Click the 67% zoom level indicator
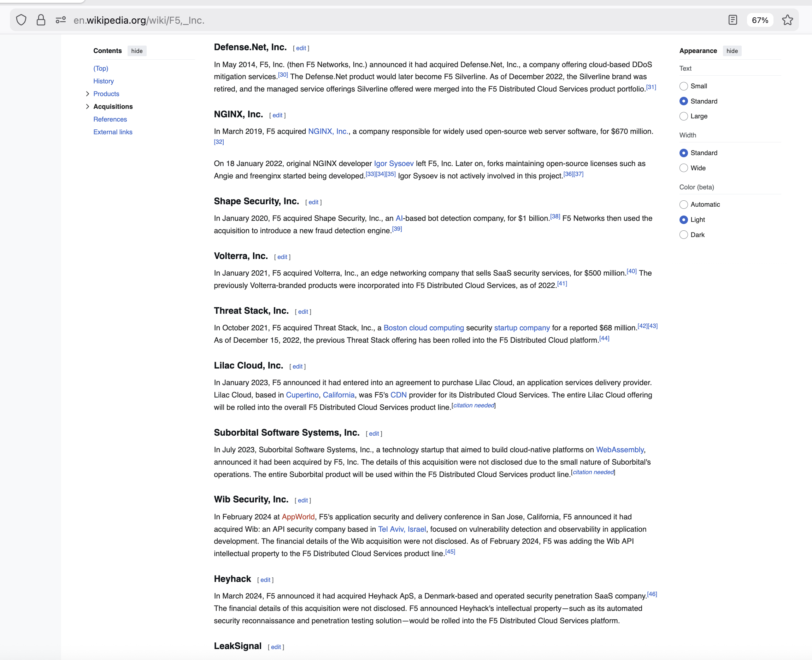Image resolution: width=812 pixels, height=660 pixels. click(760, 20)
